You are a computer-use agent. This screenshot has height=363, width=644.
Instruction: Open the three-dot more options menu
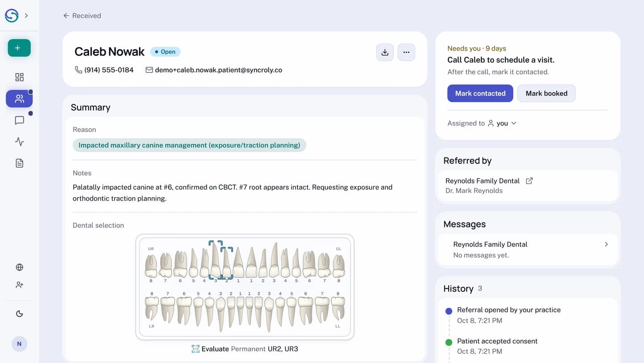click(406, 52)
